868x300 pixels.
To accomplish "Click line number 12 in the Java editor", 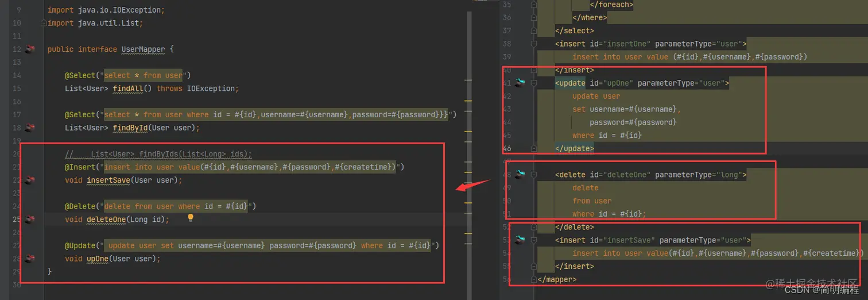I will point(16,49).
